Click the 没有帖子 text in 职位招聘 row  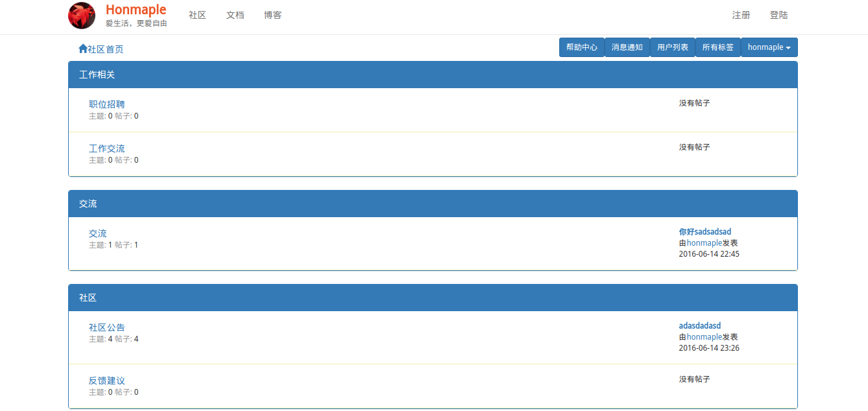[695, 103]
